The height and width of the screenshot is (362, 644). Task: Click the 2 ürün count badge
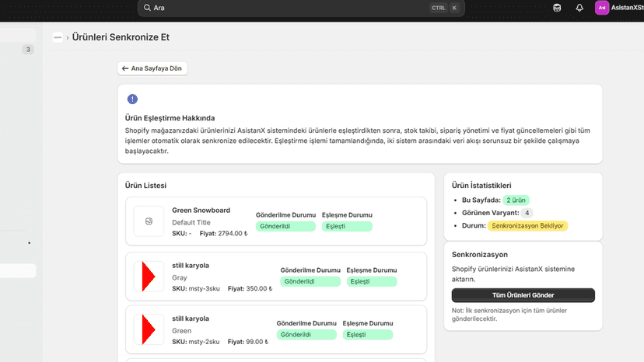pyautogui.click(x=516, y=200)
